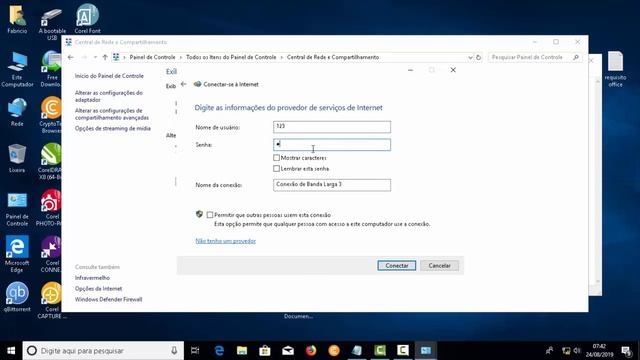Enable the Mostrar caracteres checkbox
Screen dimensions: 640x360
[276, 158]
